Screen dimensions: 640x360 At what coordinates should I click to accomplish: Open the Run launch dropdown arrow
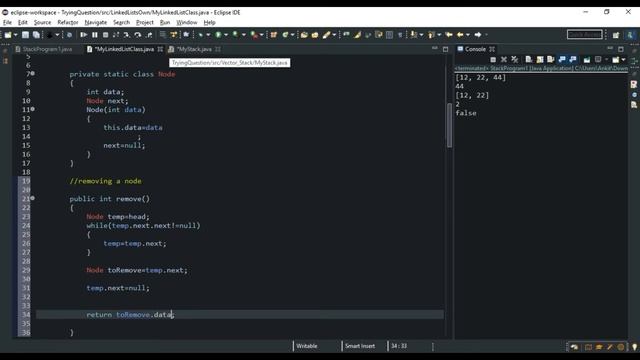click(x=226, y=35)
